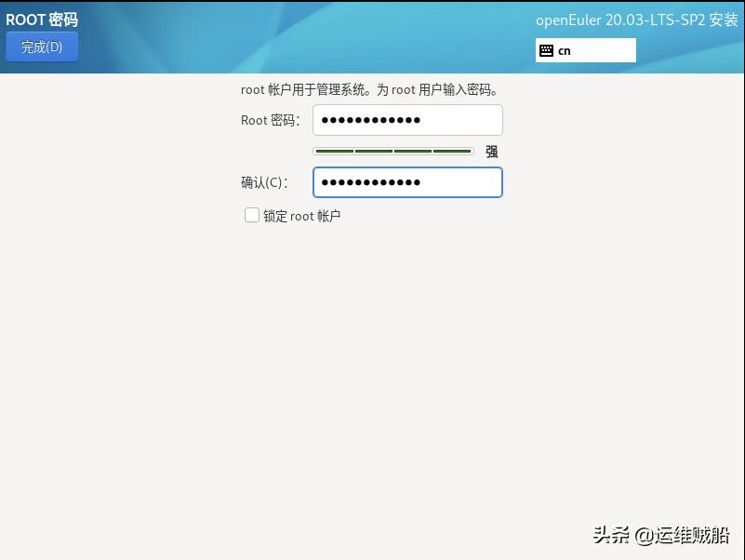Screen dimensions: 745x560
Task: Toggle the lock root account option off
Action: [x=252, y=215]
